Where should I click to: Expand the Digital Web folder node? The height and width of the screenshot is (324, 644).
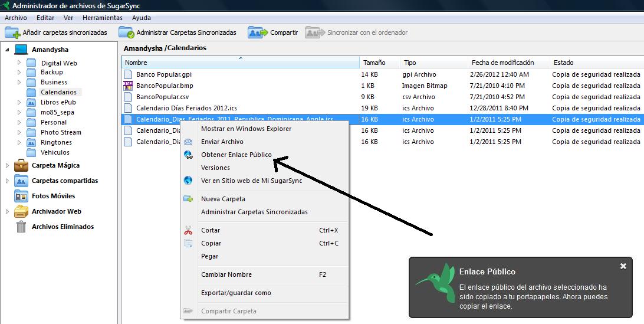click(x=19, y=62)
